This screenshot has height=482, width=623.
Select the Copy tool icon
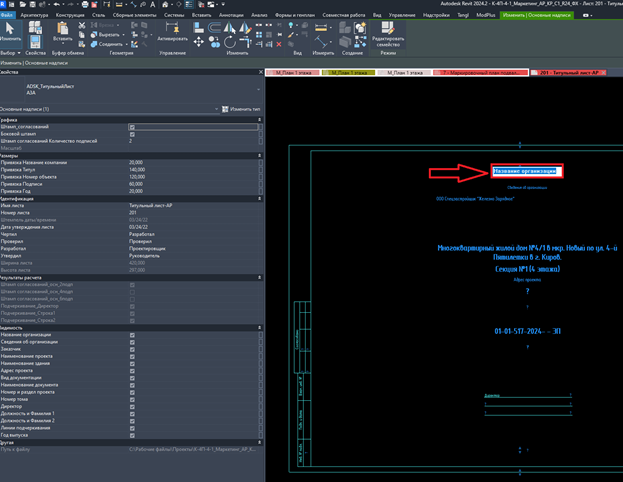[214, 42]
